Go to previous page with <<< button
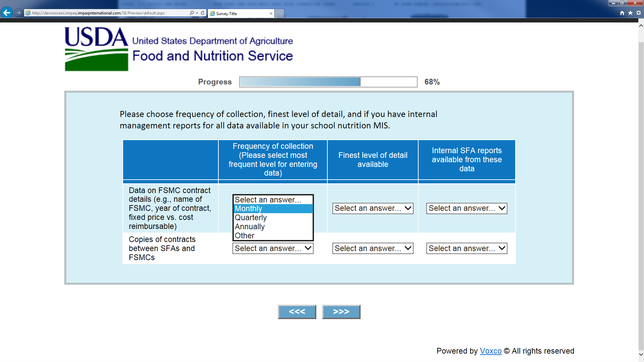644x362 pixels. [x=297, y=312]
